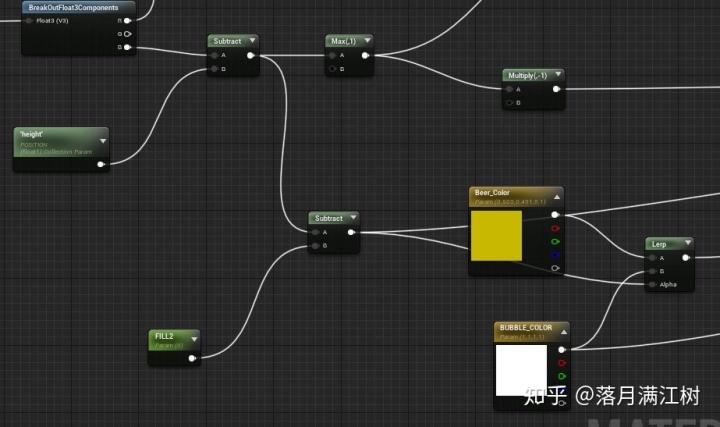Click BreakOutFloat3Components G output pin
Viewport: 720px width, 427px height.
coord(127,34)
